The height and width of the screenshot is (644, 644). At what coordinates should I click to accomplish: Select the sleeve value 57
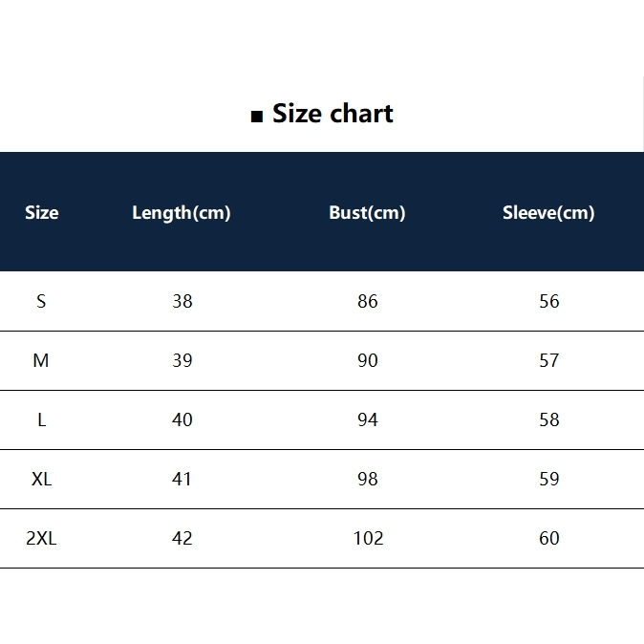click(549, 361)
